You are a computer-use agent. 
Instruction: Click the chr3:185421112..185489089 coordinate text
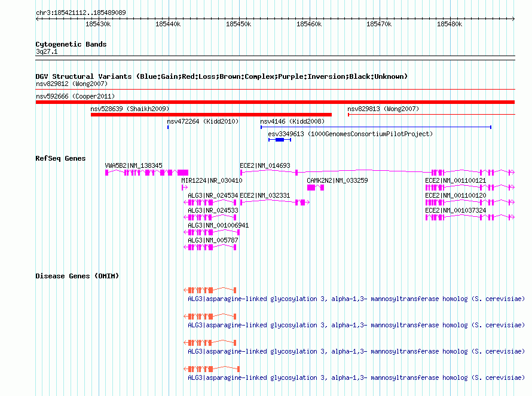(81, 13)
